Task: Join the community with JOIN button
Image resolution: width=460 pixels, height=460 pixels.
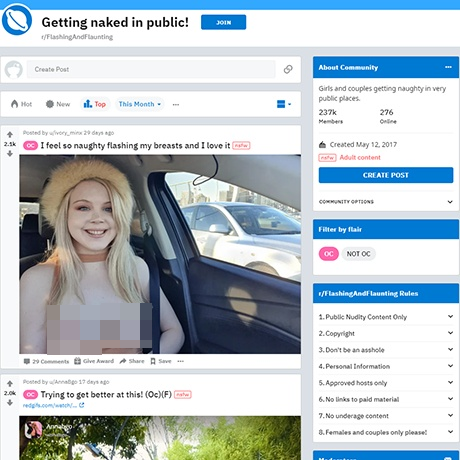Action: [x=223, y=22]
